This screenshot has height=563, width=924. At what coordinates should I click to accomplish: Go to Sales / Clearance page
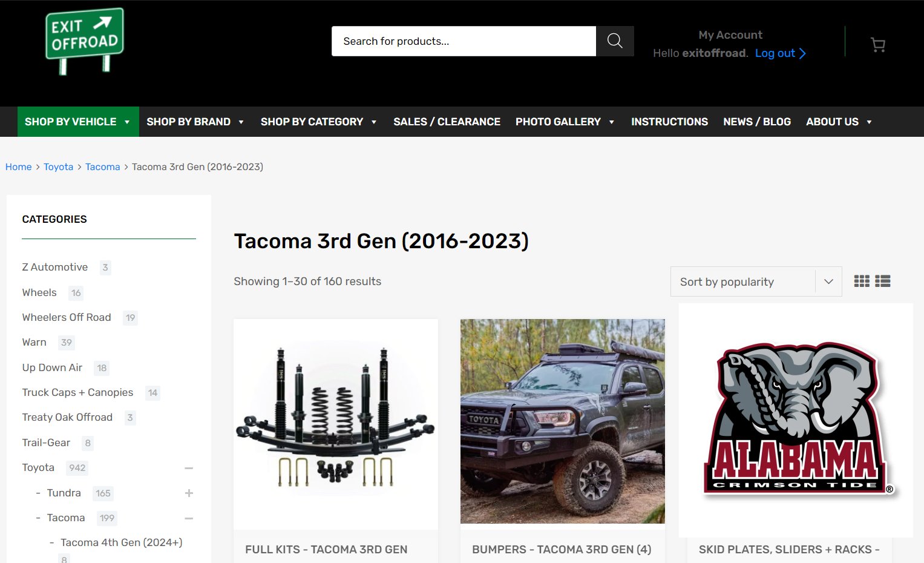tap(447, 122)
